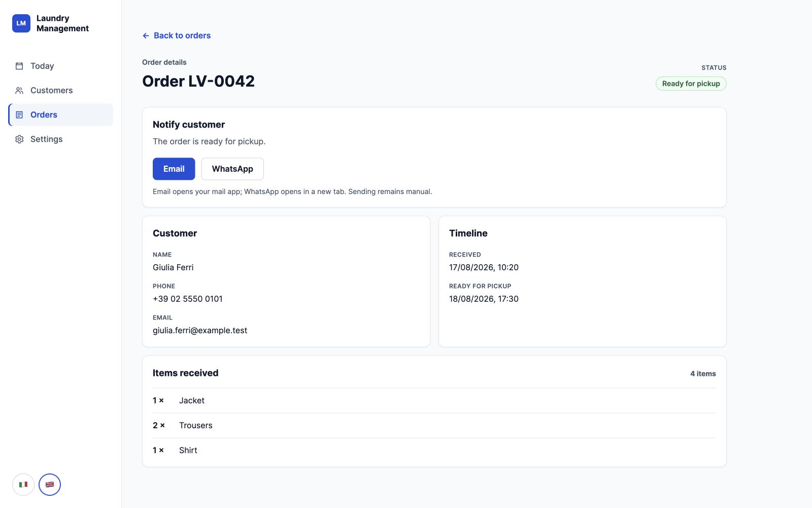Open the Settings menu item
This screenshot has width=812, height=508.
pos(61,139)
